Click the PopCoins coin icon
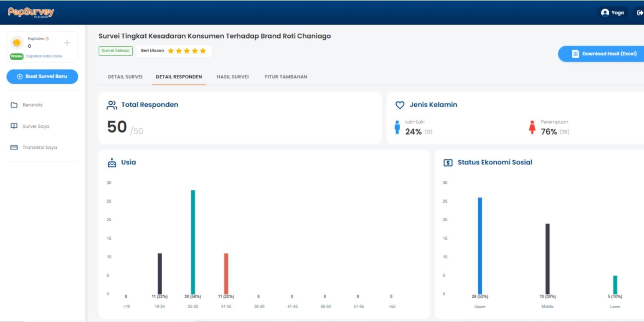This screenshot has height=322, width=644. tap(17, 43)
